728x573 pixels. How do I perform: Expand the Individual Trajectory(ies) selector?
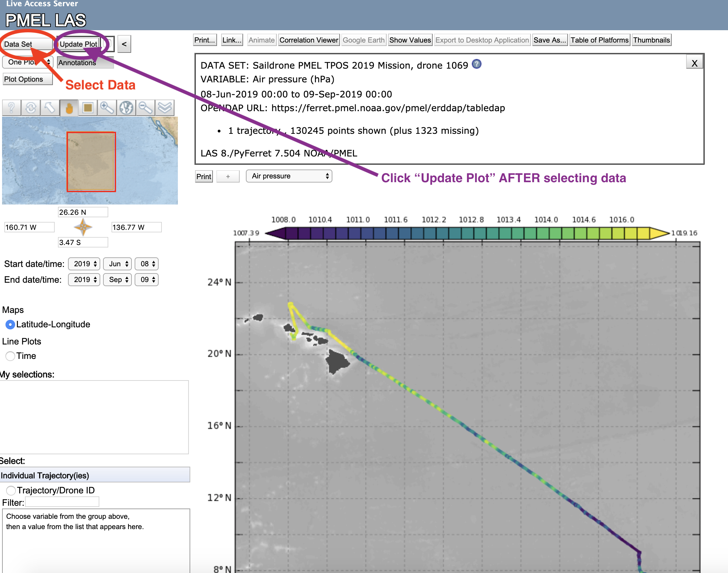tap(95, 475)
